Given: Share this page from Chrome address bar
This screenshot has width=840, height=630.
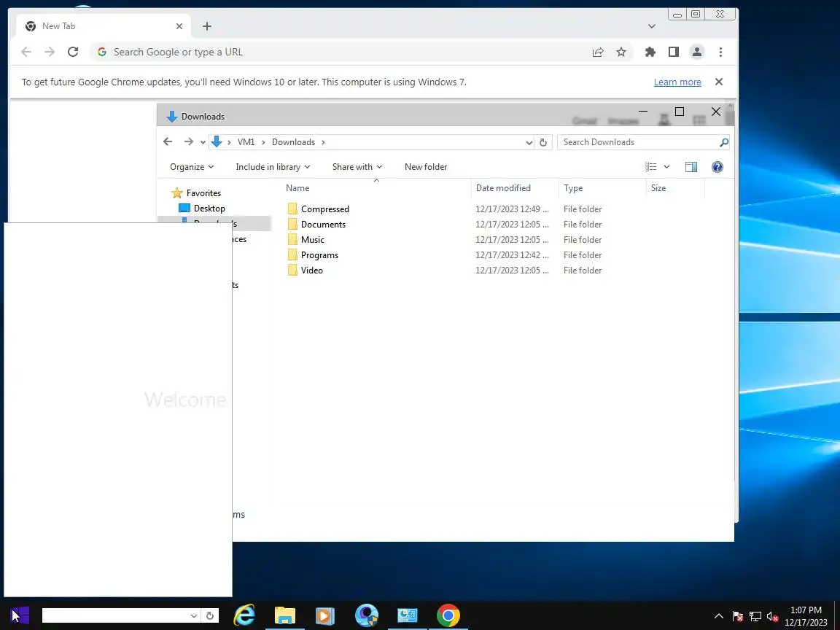Looking at the screenshot, I should (598, 52).
